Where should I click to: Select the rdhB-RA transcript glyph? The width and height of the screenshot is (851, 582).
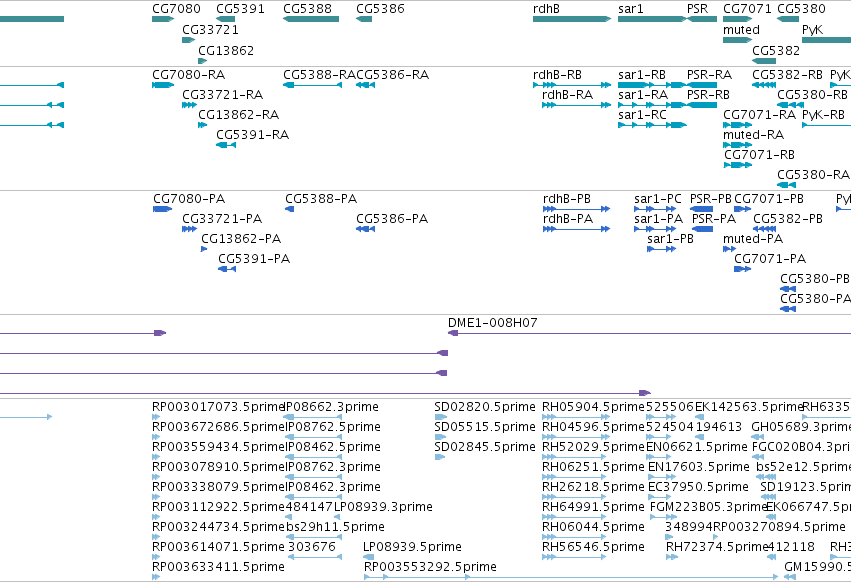[577, 105]
